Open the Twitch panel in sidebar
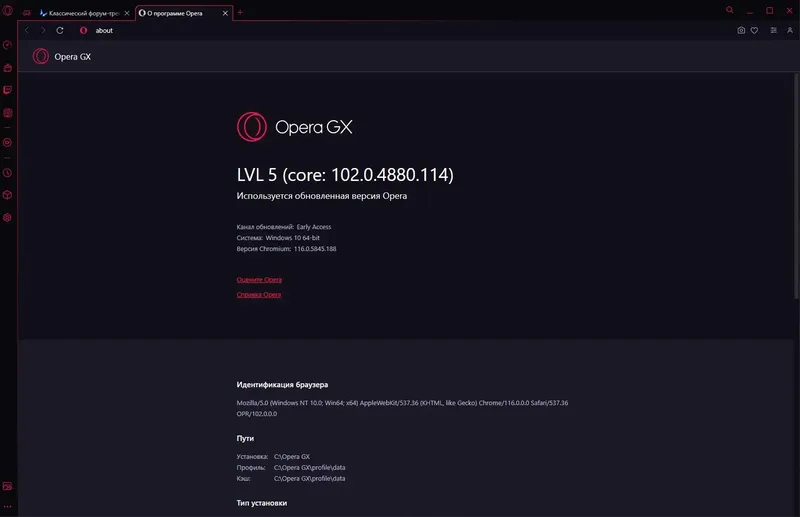800x517 pixels. tap(7, 90)
